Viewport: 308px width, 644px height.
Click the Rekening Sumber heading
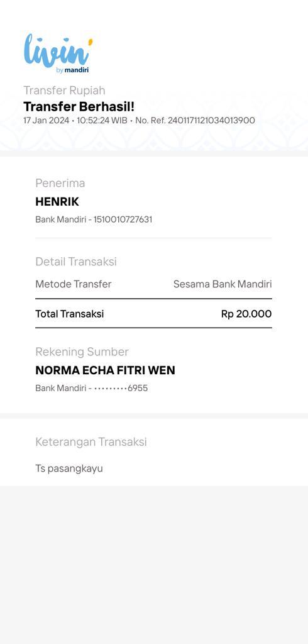pos(82,352)
